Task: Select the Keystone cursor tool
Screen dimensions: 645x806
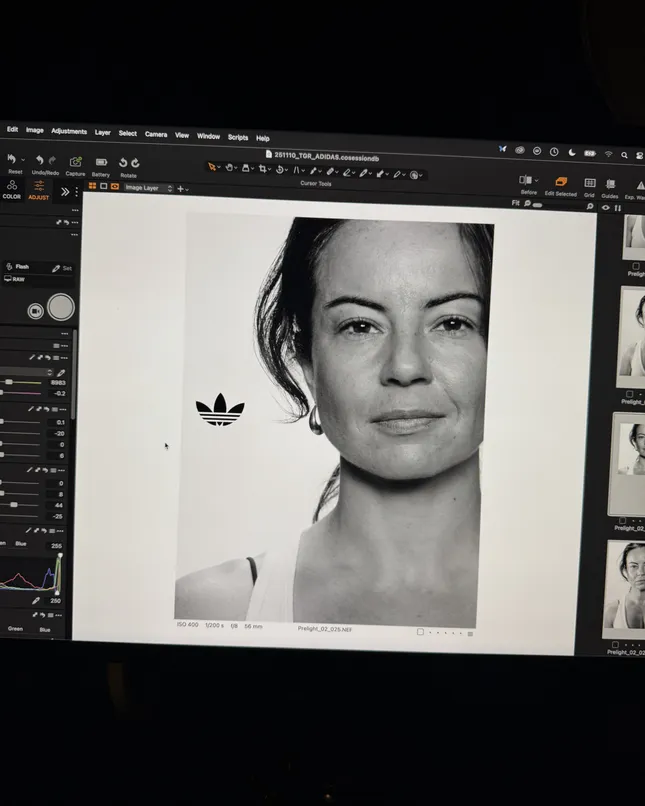Action: [296, 170]
